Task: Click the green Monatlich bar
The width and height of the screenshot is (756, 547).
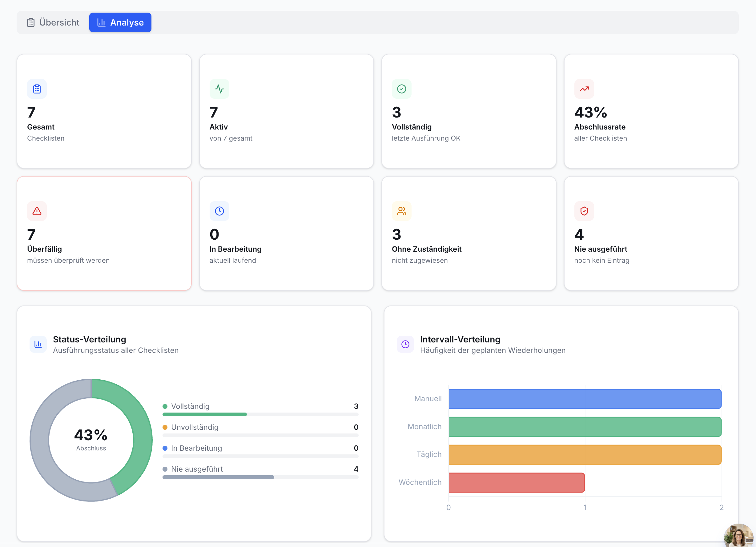Action: coord(585,427)
